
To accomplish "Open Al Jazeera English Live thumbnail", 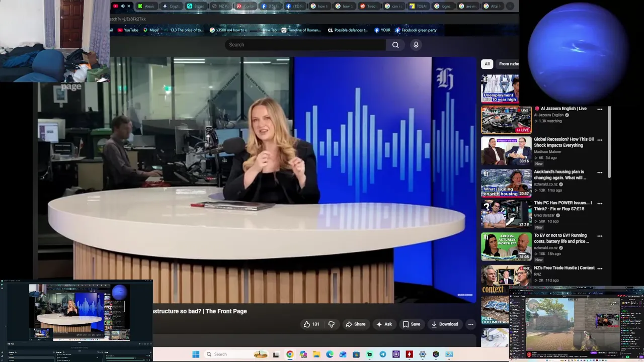I will tap(506, 120).
